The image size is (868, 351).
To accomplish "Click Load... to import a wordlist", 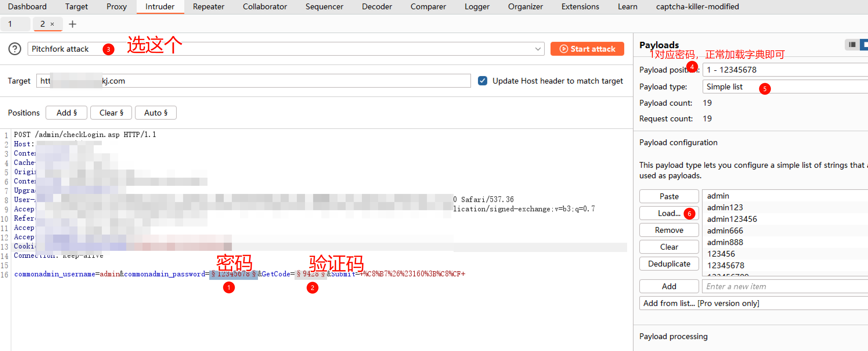I will [669, 213].
